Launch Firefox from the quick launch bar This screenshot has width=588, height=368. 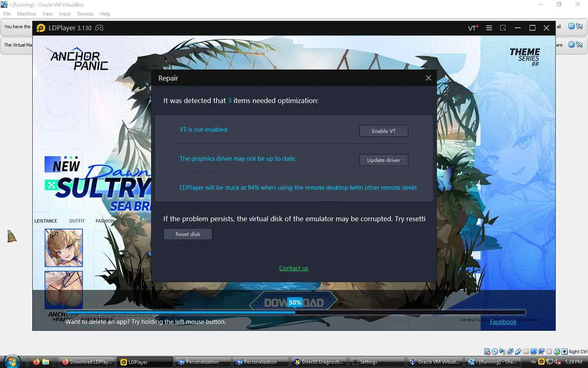(36, 362)
